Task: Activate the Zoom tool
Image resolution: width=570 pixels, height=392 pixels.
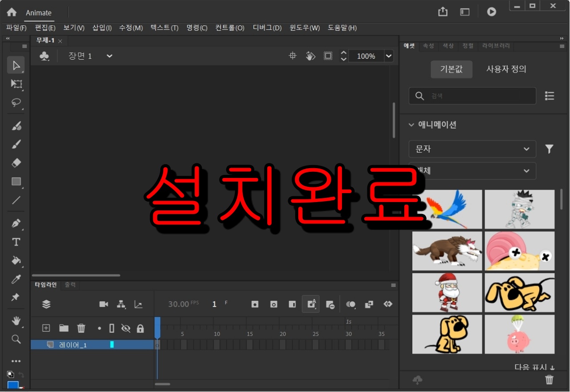Action: (16, 339)
